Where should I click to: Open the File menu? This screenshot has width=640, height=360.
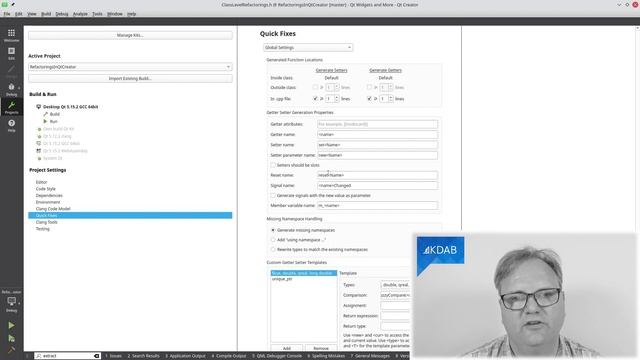[7, 14]
